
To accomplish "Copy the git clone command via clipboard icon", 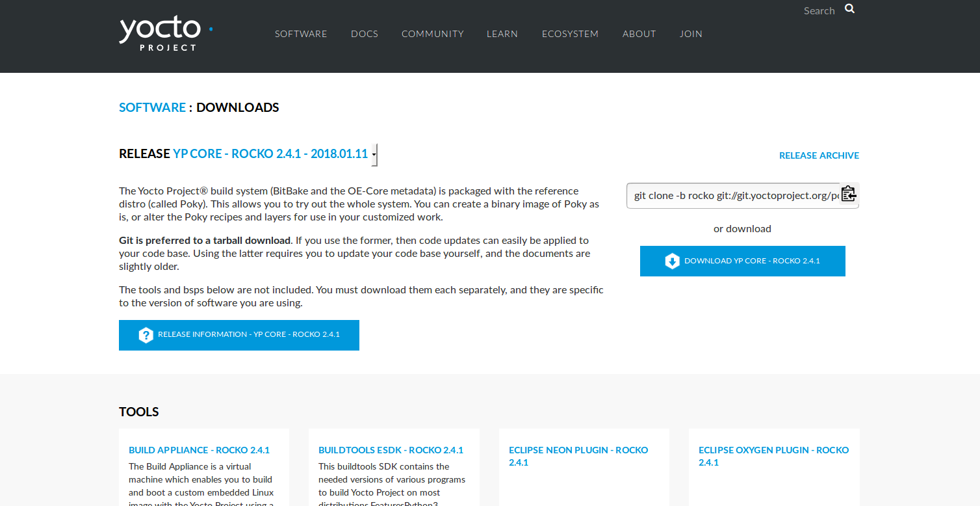I will (x=849, y=194).
